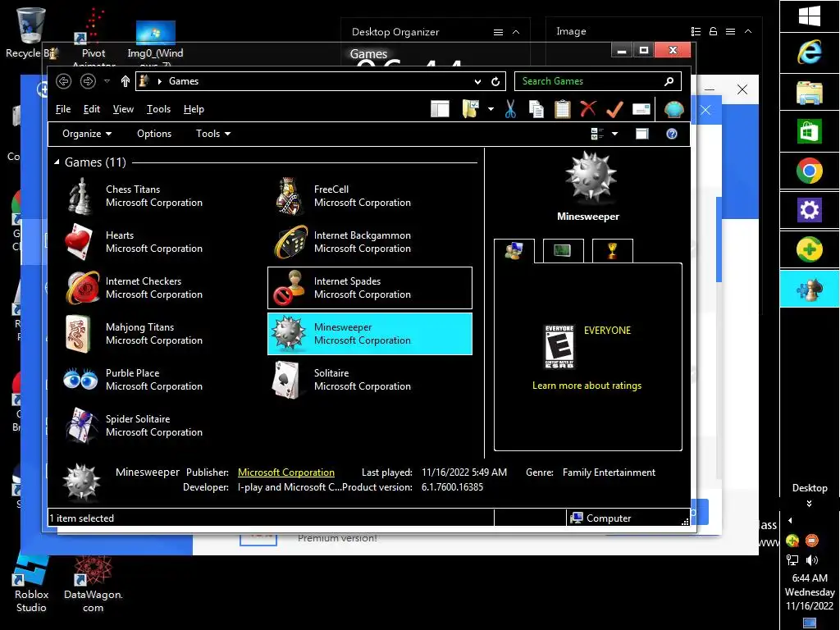
Task: Open Google Chrome from the sidebar
Action: tap(810, 171)
